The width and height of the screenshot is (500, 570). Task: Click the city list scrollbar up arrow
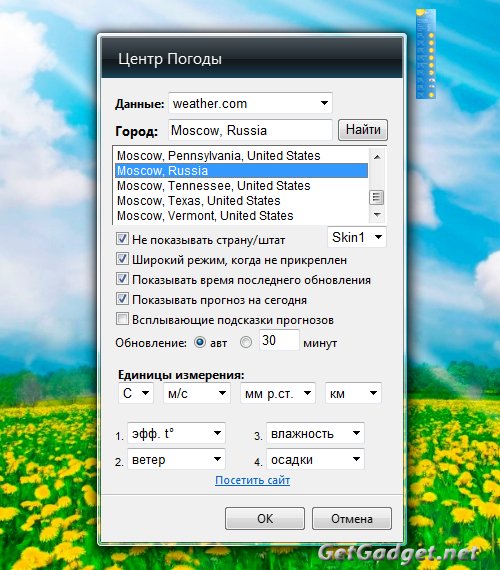[377, 157]
